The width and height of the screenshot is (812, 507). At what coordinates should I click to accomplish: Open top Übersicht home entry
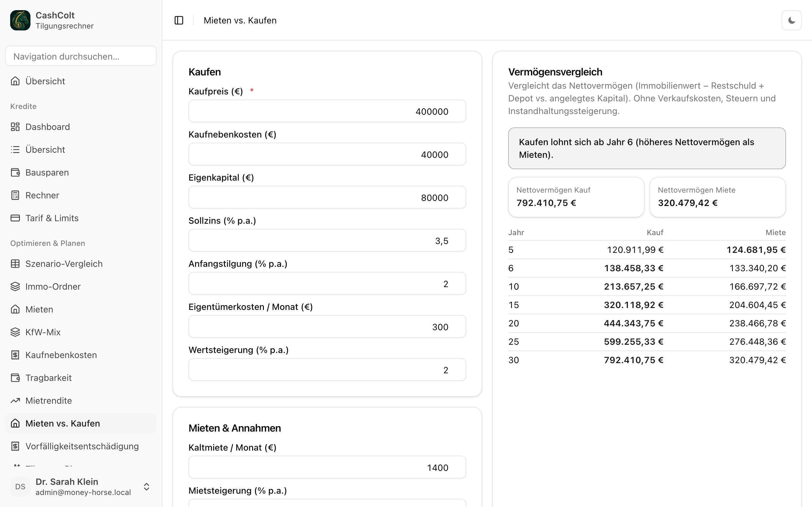click(81, 81)
